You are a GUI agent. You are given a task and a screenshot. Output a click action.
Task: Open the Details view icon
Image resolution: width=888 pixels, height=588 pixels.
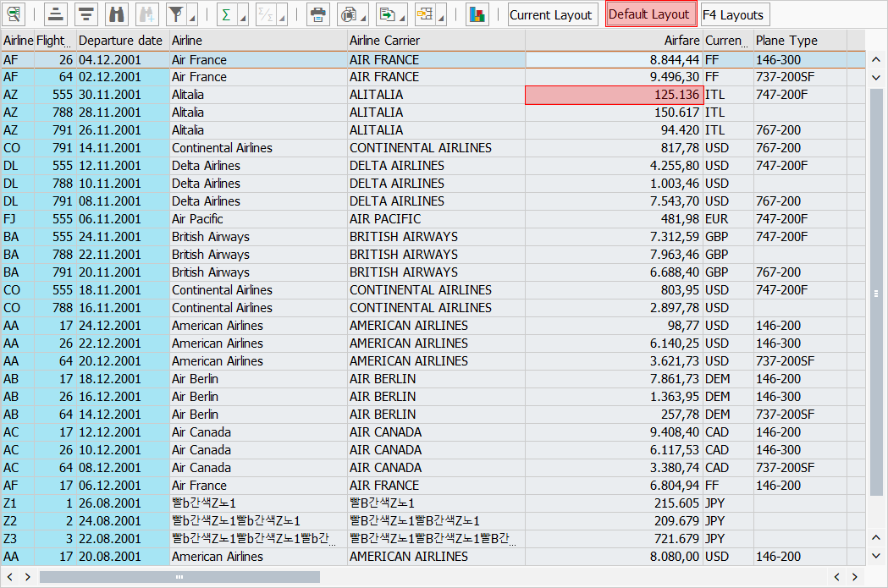tap(14, 14)
